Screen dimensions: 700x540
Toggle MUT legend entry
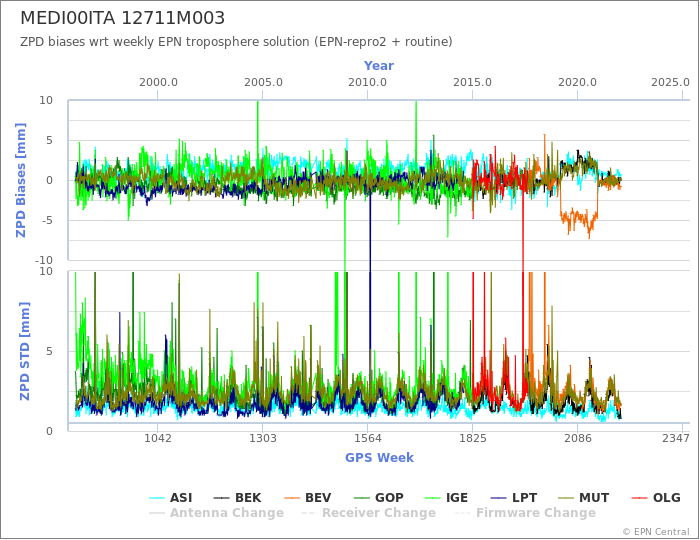pyautogui.click(x=584, y=498)
